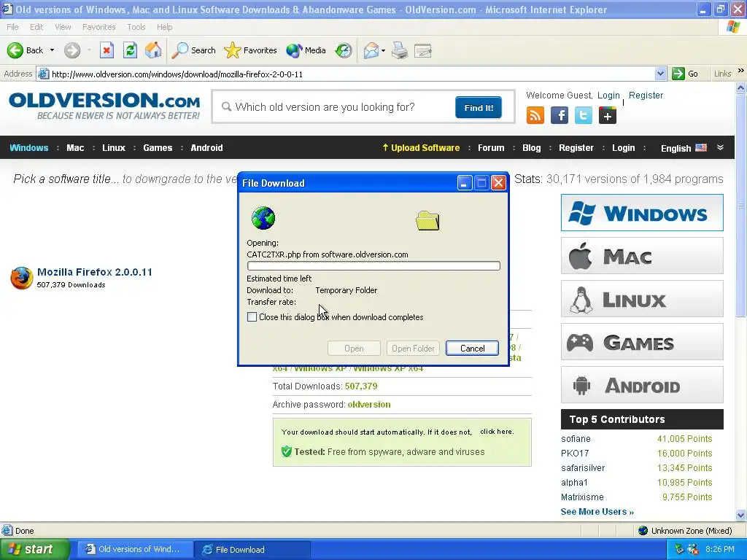Viewport: 747px width, 560px height.
Task: Click the 8:26 PM system clock
Action: 719,549
